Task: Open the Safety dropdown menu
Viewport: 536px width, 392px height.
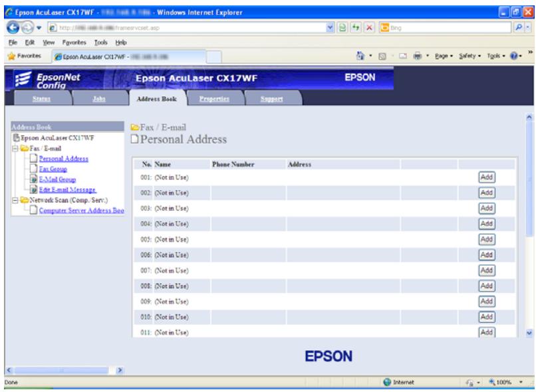Action: (470, 56)
